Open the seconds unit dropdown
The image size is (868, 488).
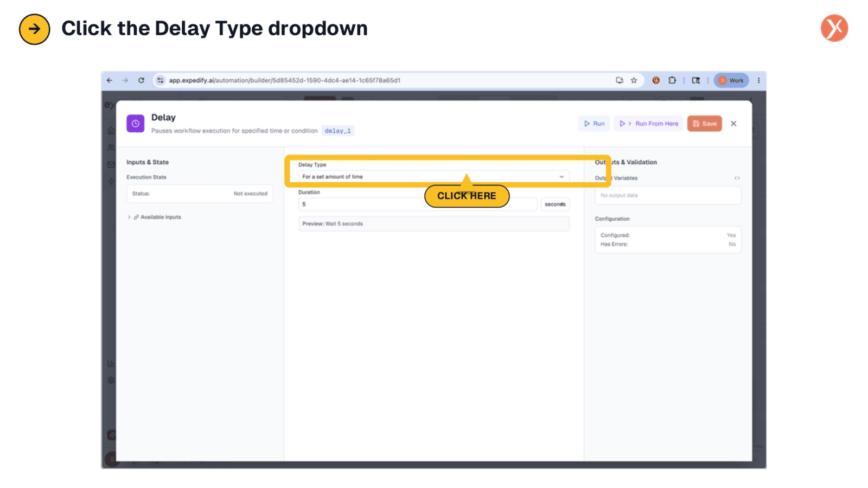coord(555,204)
